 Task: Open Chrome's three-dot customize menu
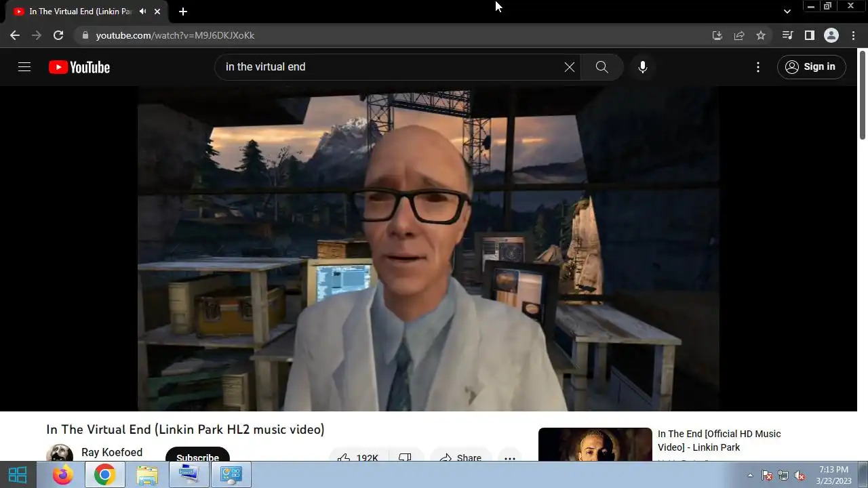(x=853, y=35)
